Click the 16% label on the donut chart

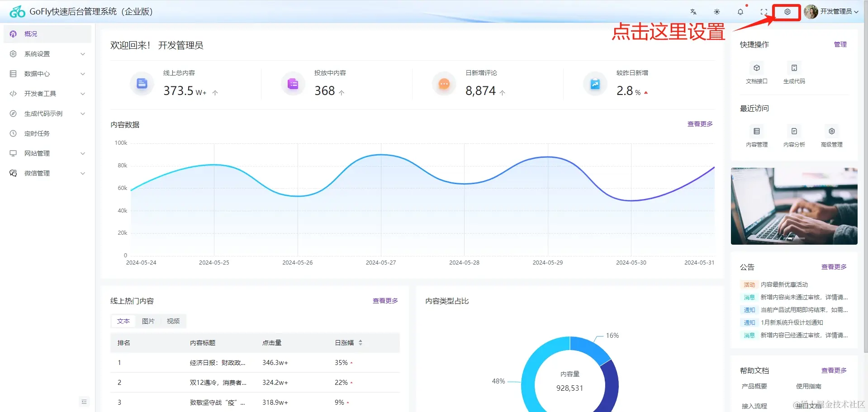(612, 336)
